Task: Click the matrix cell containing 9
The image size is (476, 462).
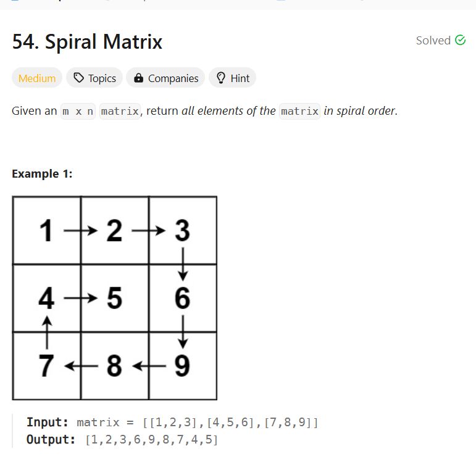Action: click(x=183, y=366)
